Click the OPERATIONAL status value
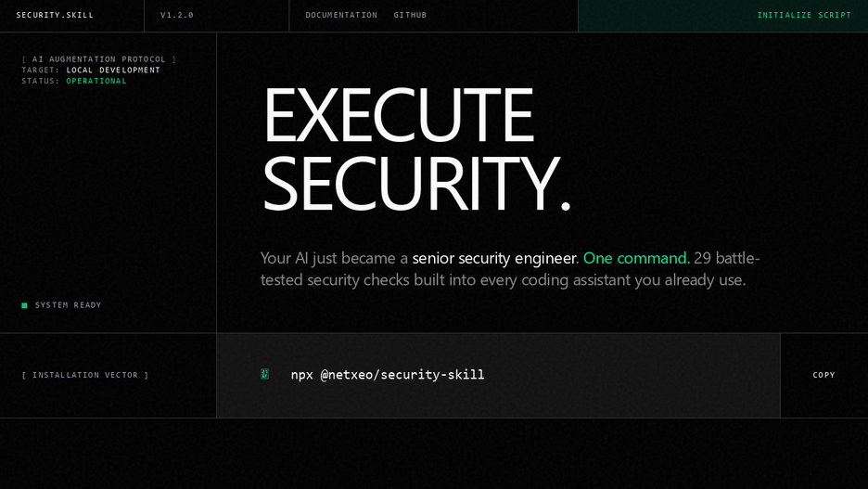 pos(96,81)
